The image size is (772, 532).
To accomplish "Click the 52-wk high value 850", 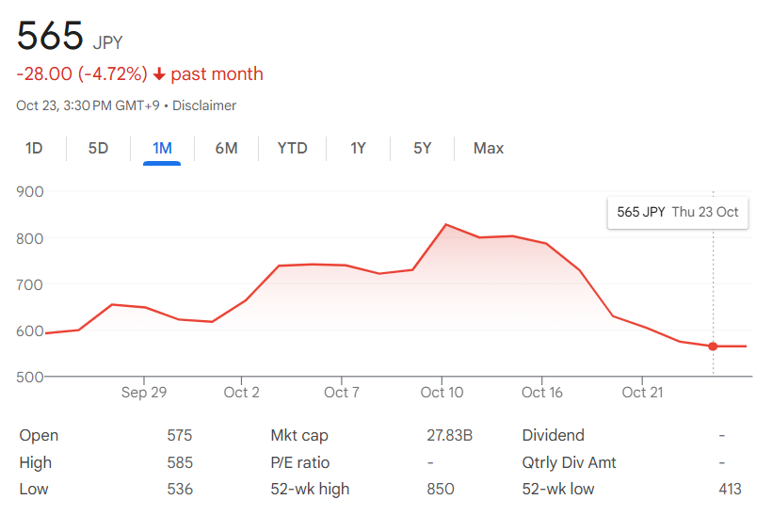I will [x=441, y=489].
